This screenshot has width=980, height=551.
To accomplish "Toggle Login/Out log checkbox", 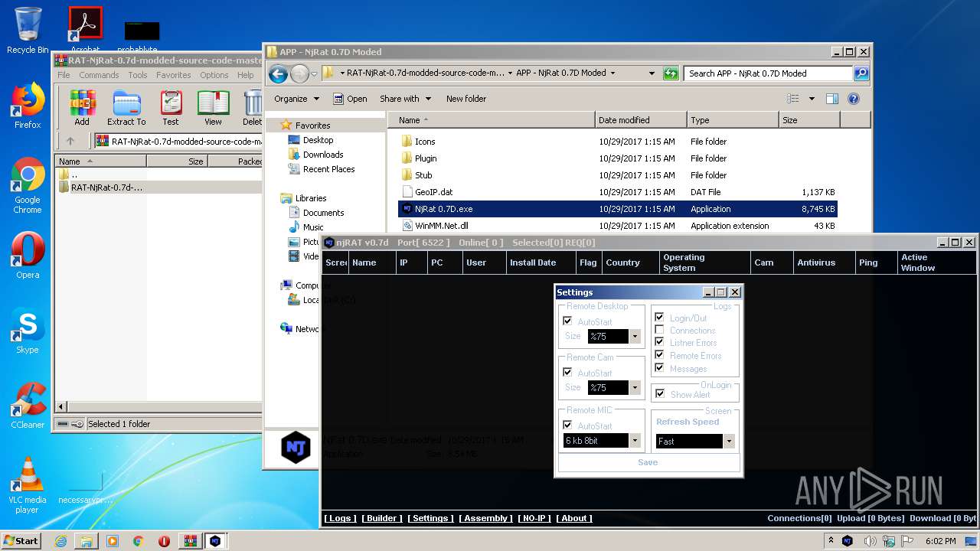I will [659, 318].
